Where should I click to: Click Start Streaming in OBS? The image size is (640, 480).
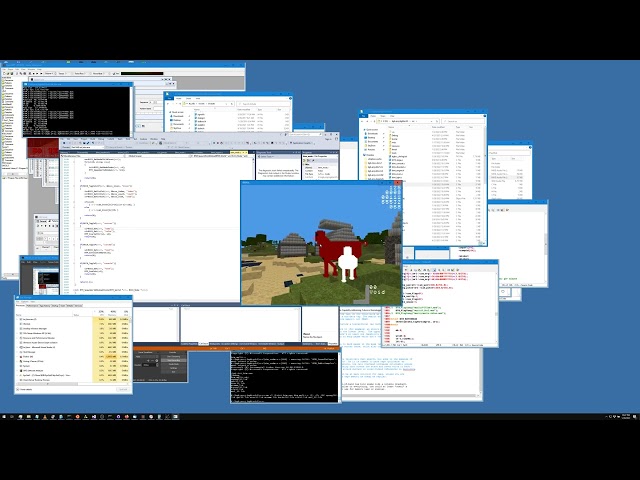173,356
